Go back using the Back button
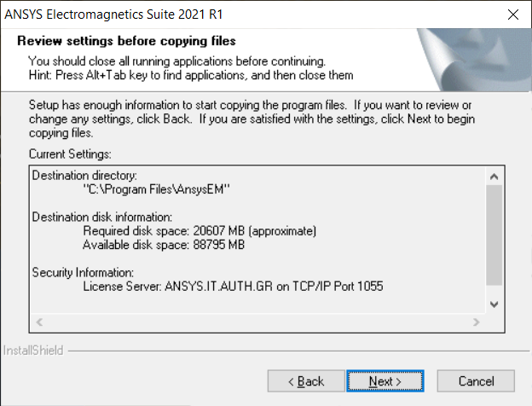This screenshot has height=406, width=532. click(x=306, y=381)
